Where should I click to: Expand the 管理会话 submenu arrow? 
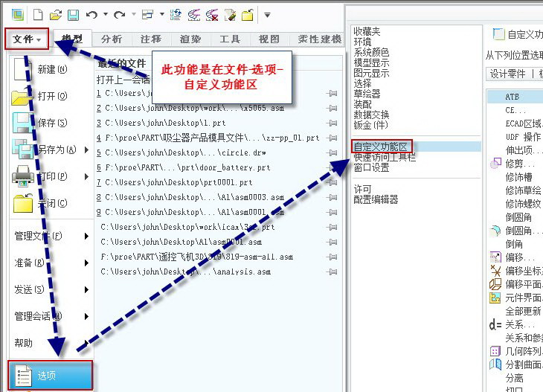click(x=86, y=316)
